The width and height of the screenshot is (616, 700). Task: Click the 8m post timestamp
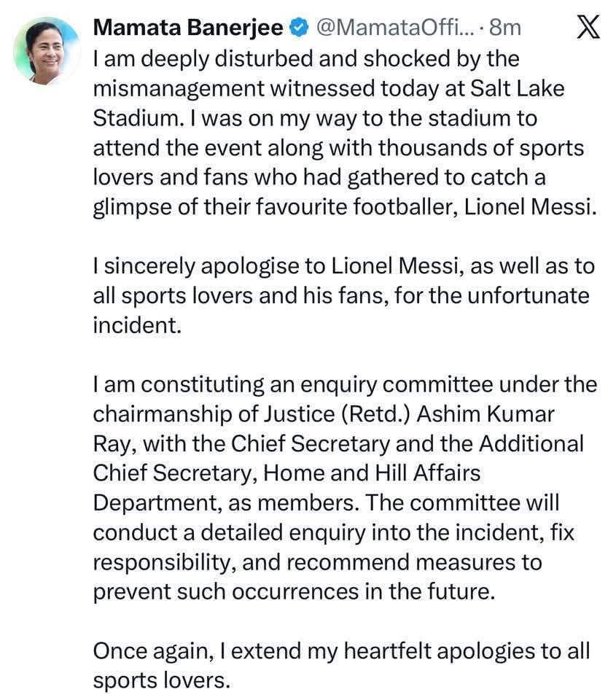pyautogui.click(x=505, y=28)
